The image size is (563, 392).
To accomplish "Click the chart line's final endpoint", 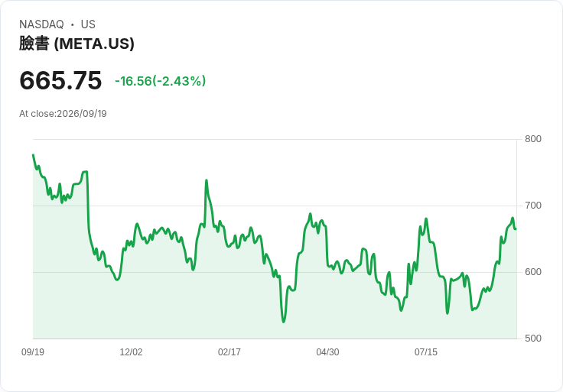I will point(516,228).
